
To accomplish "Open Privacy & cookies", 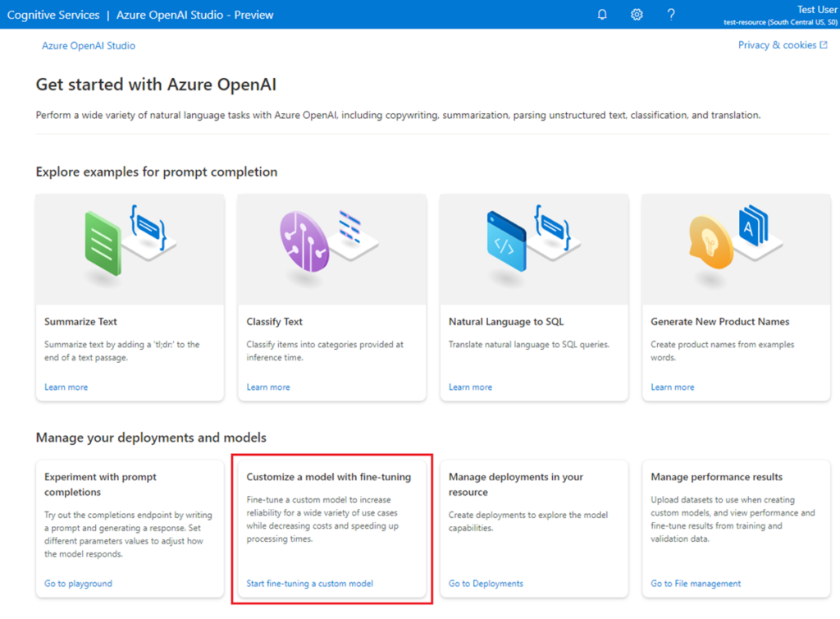I will coord(777,45).
